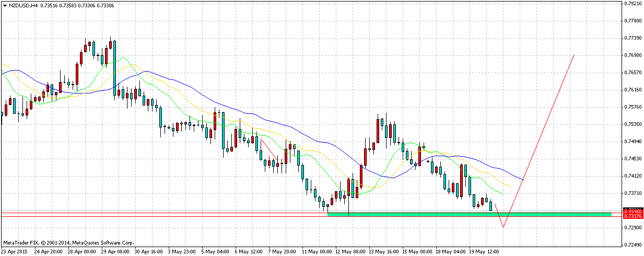This screenshot has width=644, height=256.
Task: Click the red 0.73176 price label
Action: point(633,216)
